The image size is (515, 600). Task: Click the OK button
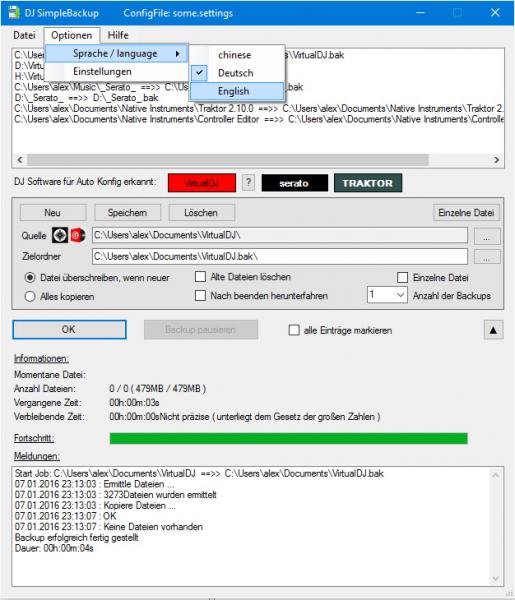click(69, 329)
